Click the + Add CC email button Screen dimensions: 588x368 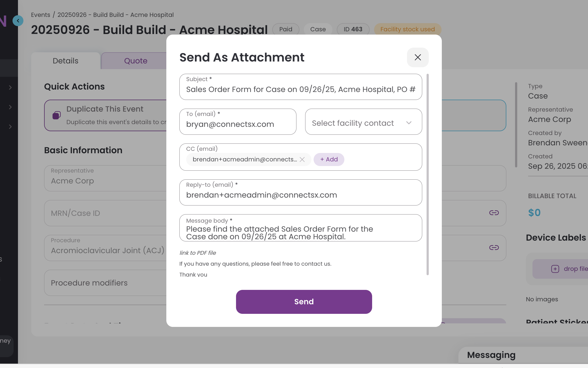click(x=329, y=160)
